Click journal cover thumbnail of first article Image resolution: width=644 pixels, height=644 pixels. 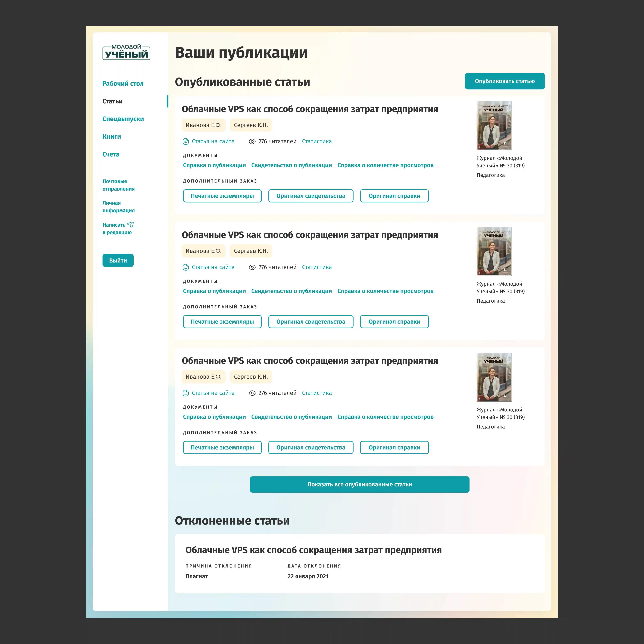pos(494,126)
